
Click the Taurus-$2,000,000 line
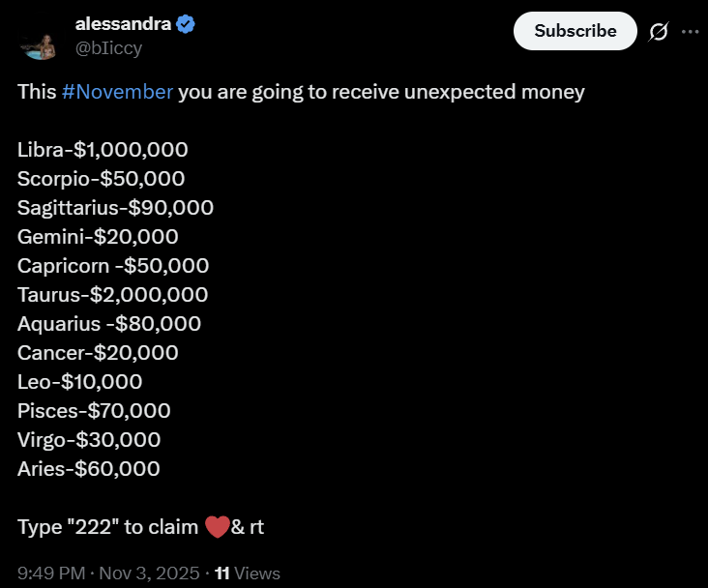click(112, 295)
